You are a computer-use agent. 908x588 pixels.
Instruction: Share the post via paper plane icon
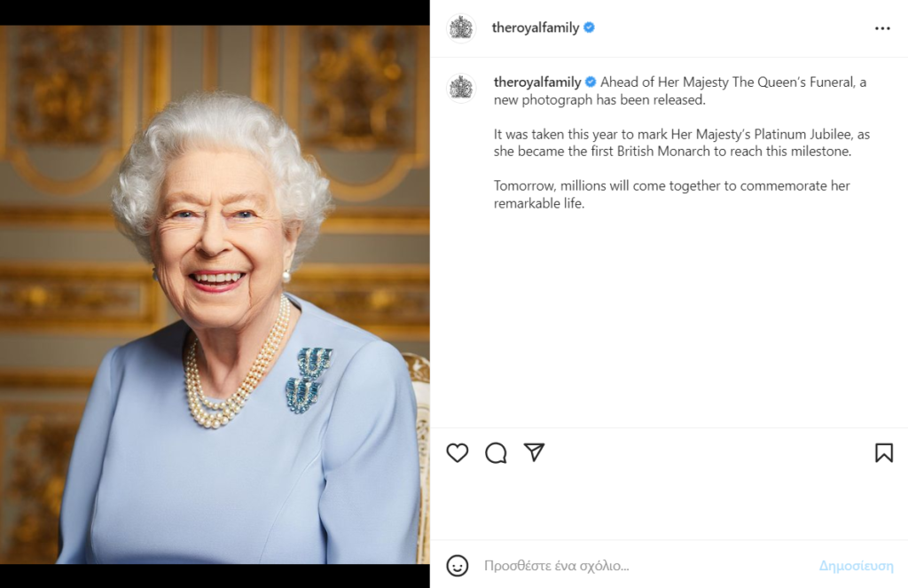(x=534, y=452)
